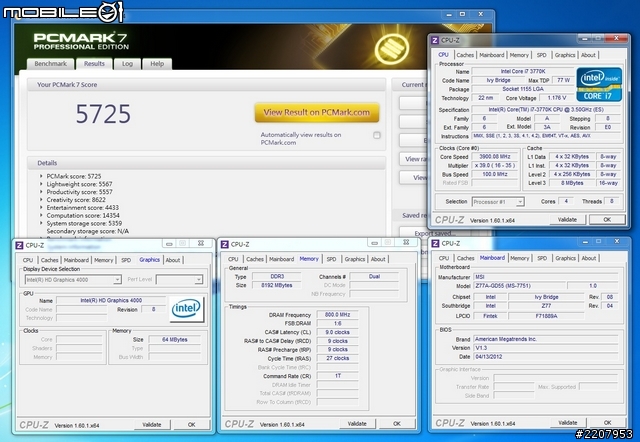Click the large 5725 PCMark score
640x442 pixels.
tap(103, 114)
